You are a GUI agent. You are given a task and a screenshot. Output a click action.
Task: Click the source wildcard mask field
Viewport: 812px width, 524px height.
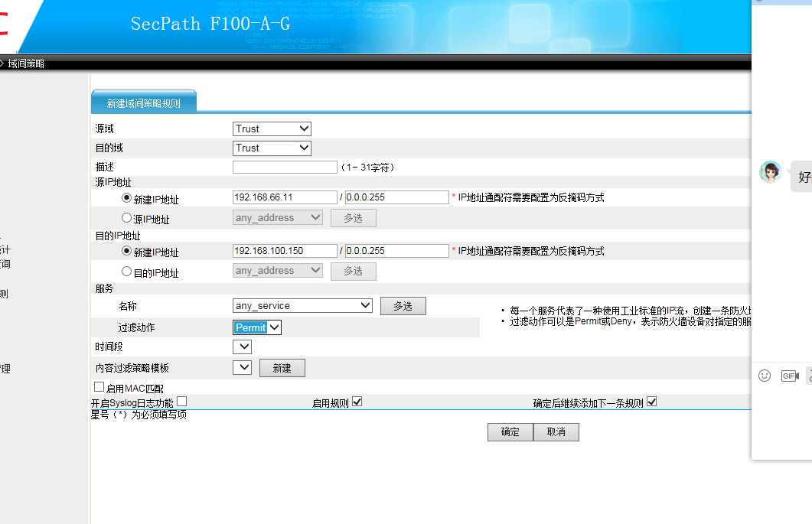(396, 197)
